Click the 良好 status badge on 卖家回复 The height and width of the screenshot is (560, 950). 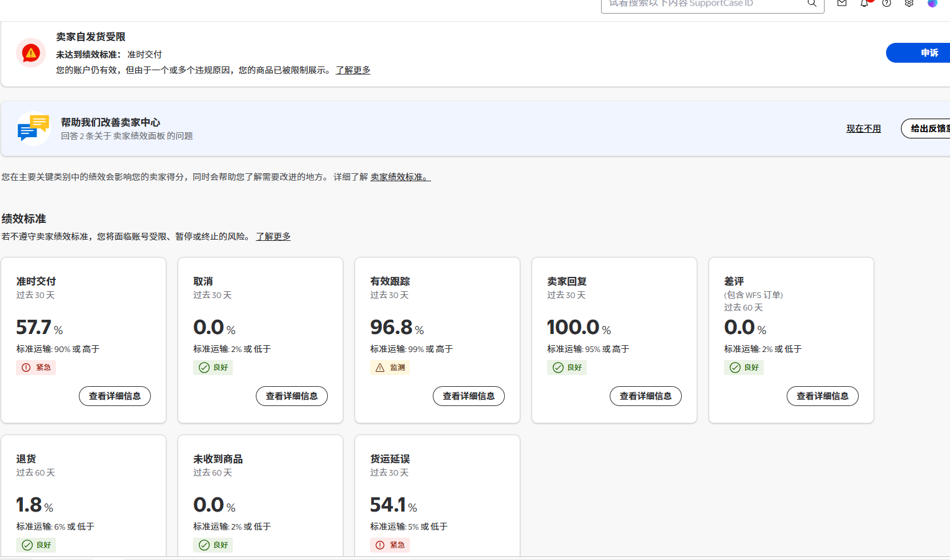tap(567, 368)
